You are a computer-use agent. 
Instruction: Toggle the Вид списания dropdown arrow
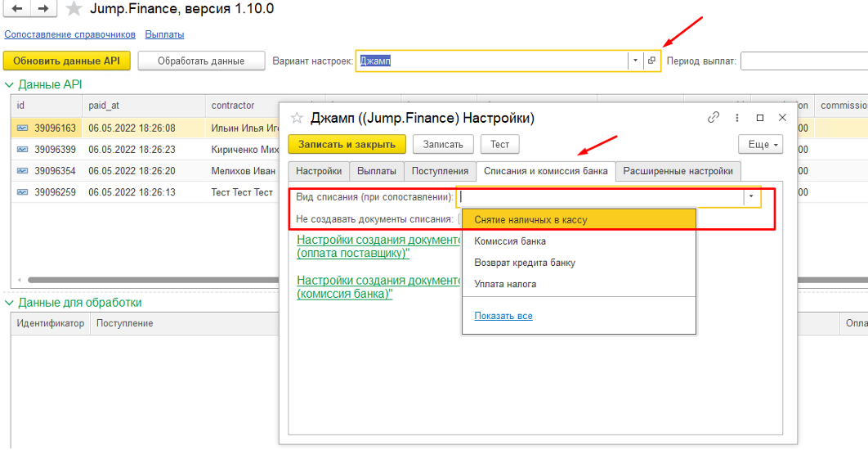750,197
